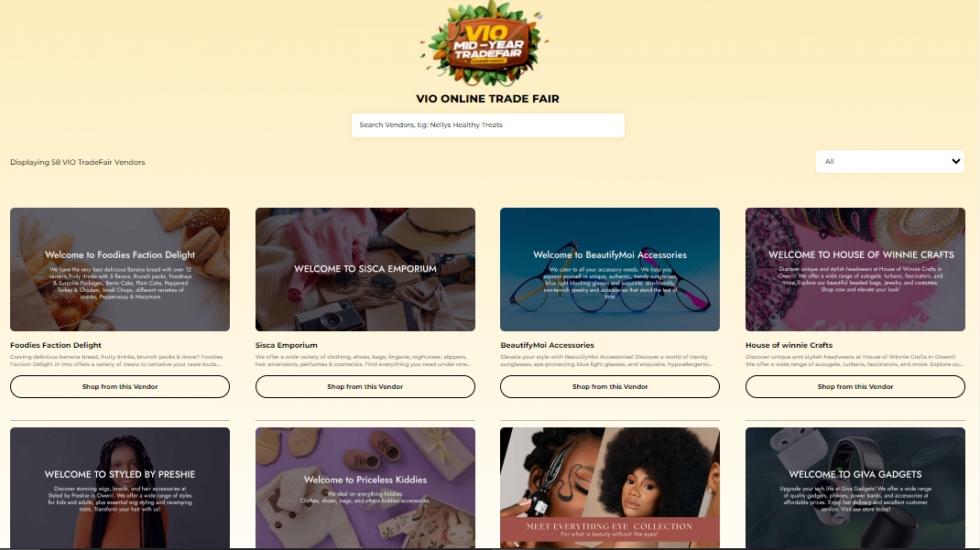The height and width of the screenshot is (550, 980).
Task: Click the Sisca Emporium vendor title
Action: point(287,345)
